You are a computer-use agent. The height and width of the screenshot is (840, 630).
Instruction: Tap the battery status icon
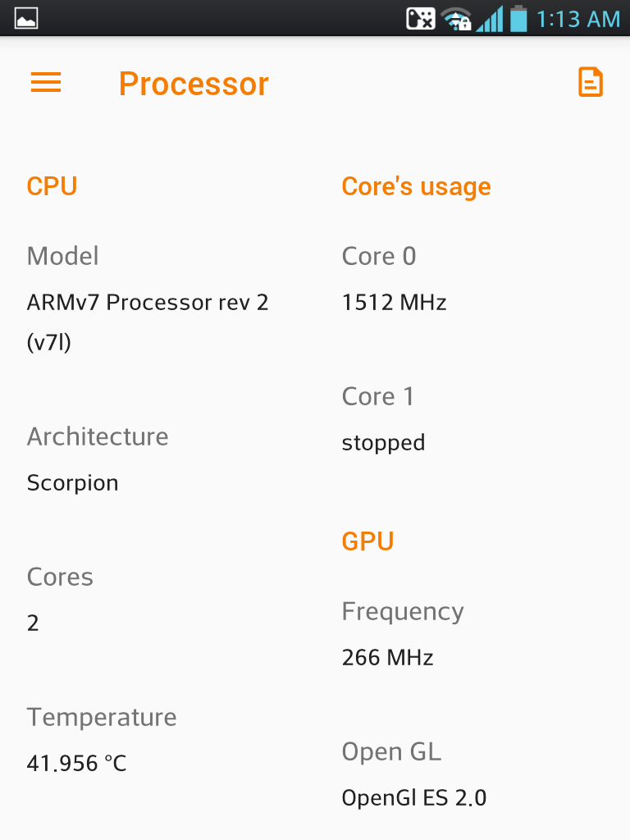tap(518, 18)
